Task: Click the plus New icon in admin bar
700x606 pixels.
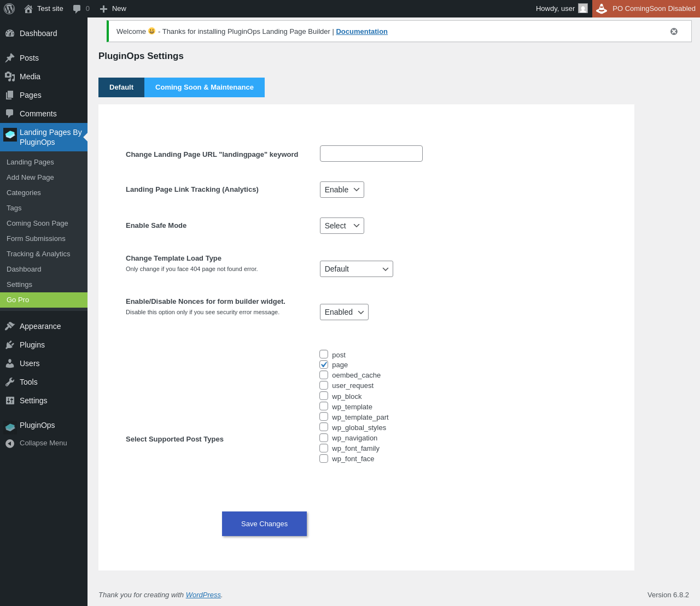Action: pyautogui.click(x=103, y=9)
